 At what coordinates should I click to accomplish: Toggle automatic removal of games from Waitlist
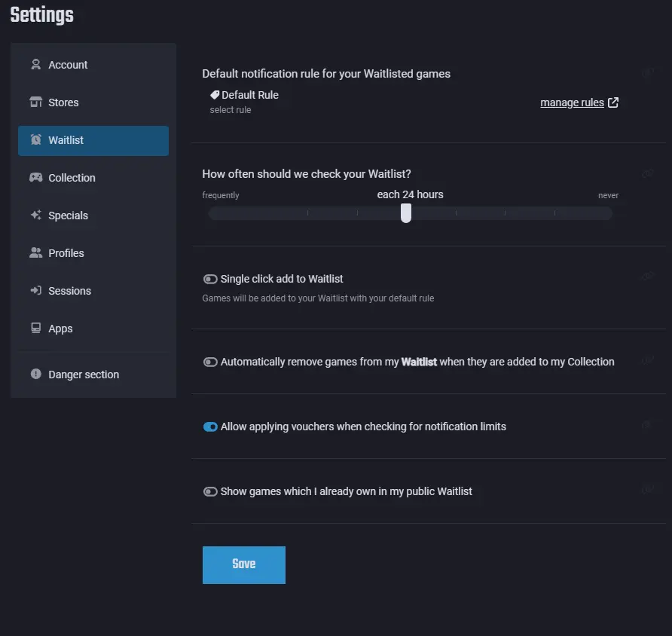pyautogui.click(x=210, y=362)
